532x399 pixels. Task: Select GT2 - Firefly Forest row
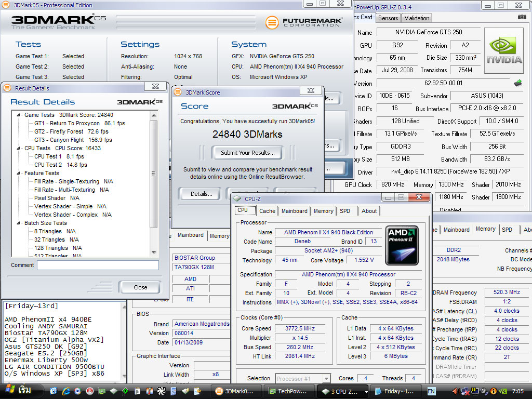click(x=71, y=131)
